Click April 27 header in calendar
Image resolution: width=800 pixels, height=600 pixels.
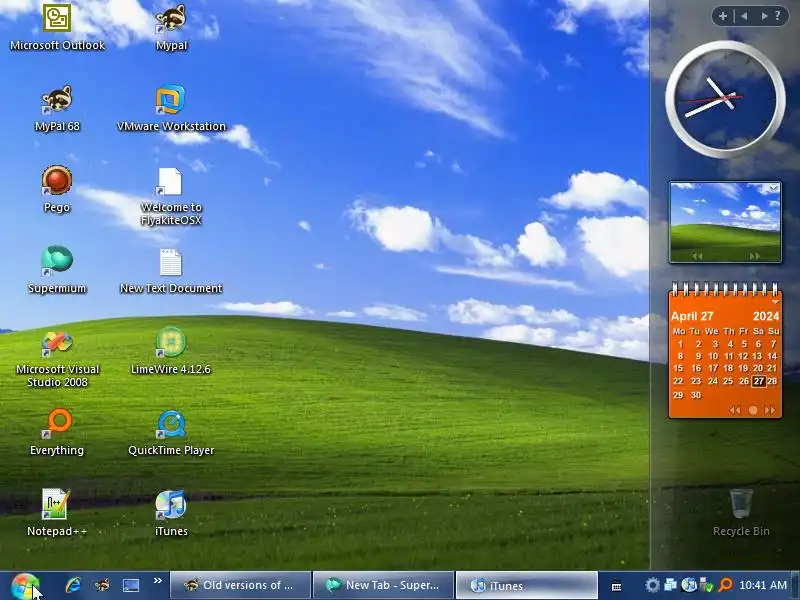click(692, 316)
